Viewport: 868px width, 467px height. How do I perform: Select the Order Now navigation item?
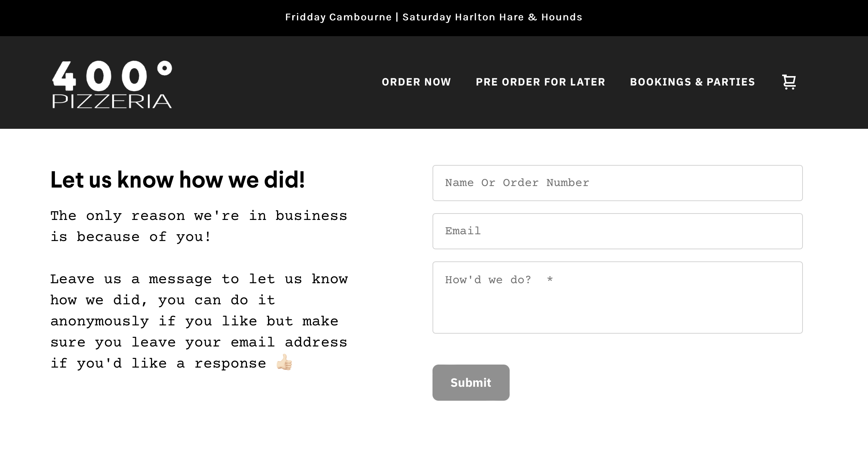coord(416,82)
